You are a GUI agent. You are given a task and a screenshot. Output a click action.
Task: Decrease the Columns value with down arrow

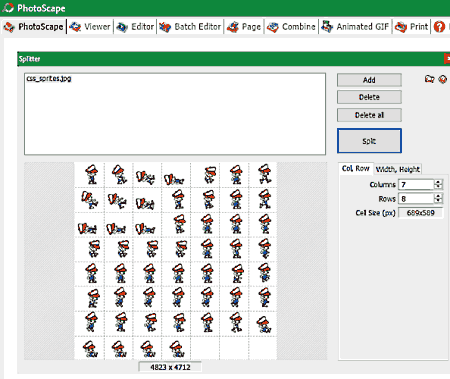[438, 187]
